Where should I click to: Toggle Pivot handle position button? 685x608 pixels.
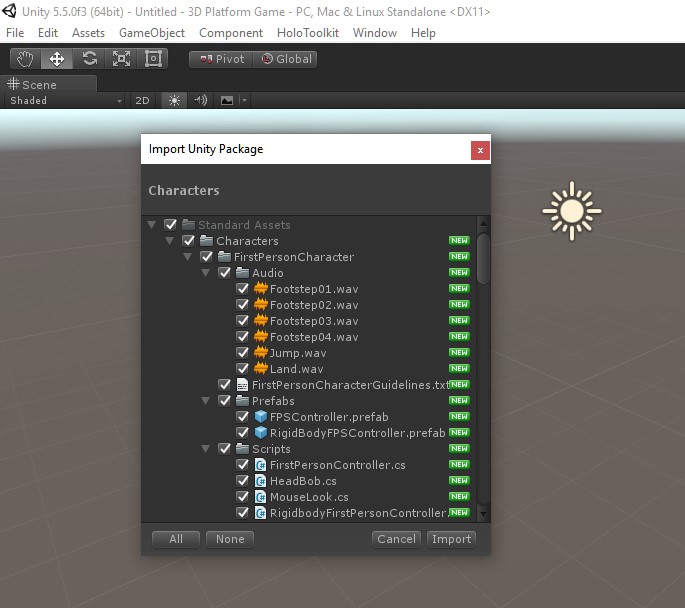point(221,59)
